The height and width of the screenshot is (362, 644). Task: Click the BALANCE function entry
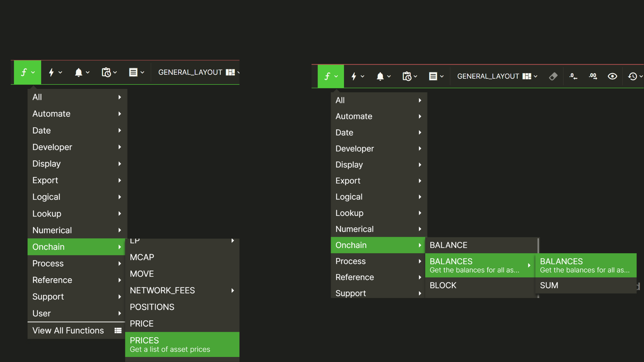(480, 245)
